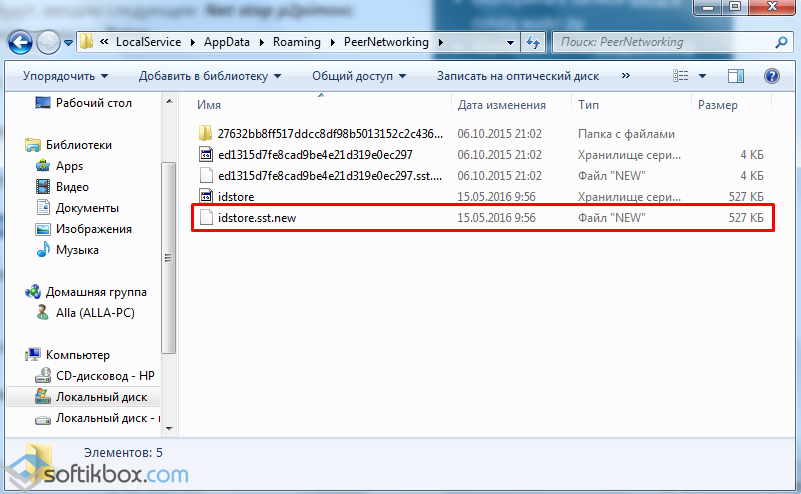Sort by Дата изменения column header
The height and width of the screenshot is (494, 801).
(502, 105)
